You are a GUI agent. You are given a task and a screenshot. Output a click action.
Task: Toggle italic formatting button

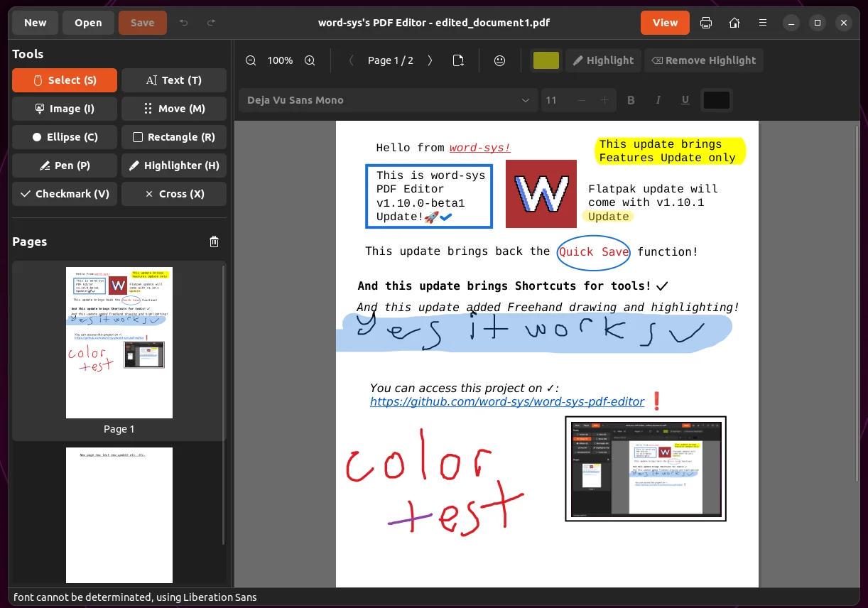click(658, 100)
